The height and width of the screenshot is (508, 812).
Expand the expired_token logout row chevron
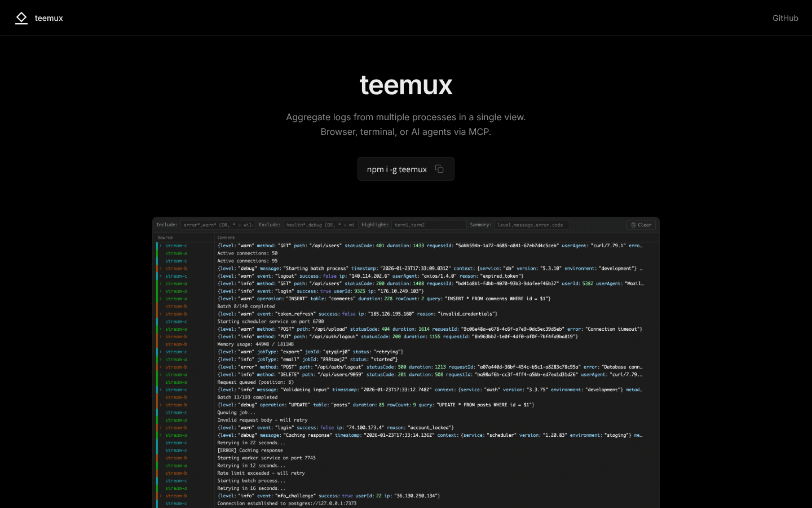coord(161,276)
